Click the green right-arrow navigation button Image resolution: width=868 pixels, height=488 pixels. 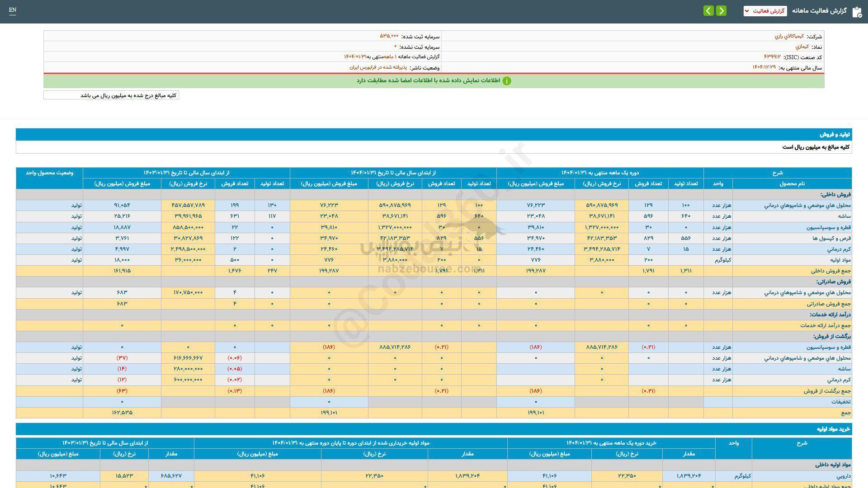click(x=722, y=11)
